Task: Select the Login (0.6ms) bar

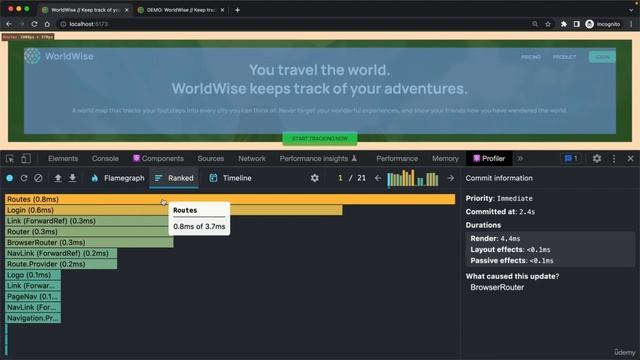Action: click(174, 210)
